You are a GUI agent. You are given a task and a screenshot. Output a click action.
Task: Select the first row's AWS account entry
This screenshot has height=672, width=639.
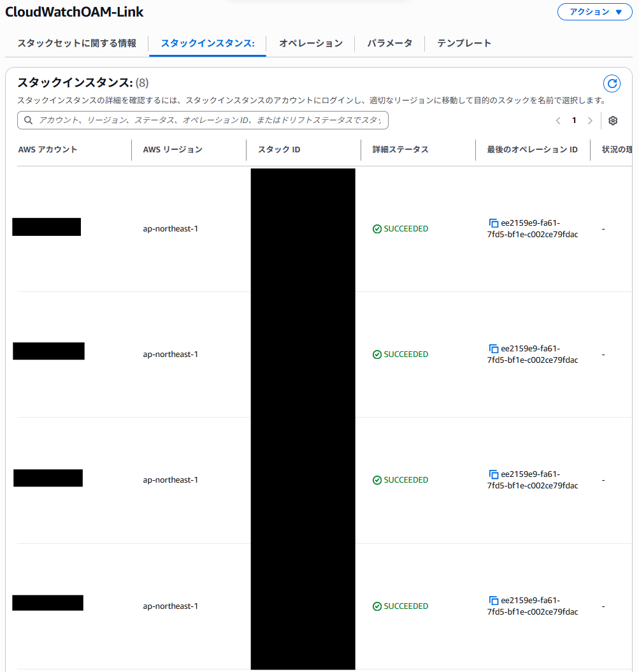point(46,226)
